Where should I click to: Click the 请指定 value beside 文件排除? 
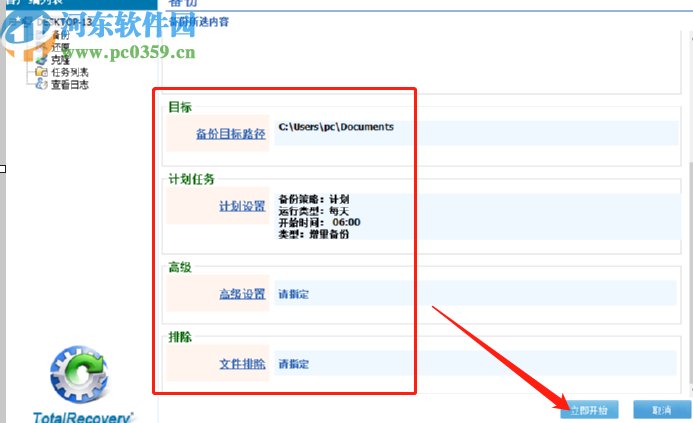[x=293, y=364]
